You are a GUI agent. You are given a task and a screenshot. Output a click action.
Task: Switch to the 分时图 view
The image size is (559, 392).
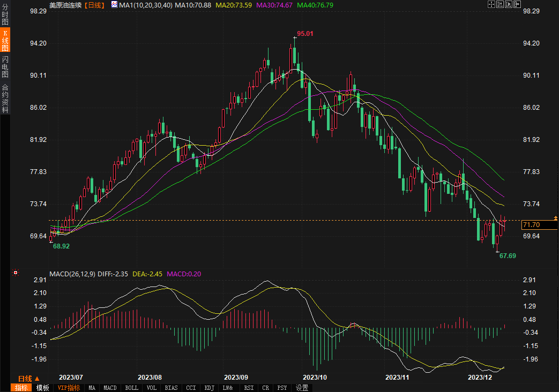[5, 15]
